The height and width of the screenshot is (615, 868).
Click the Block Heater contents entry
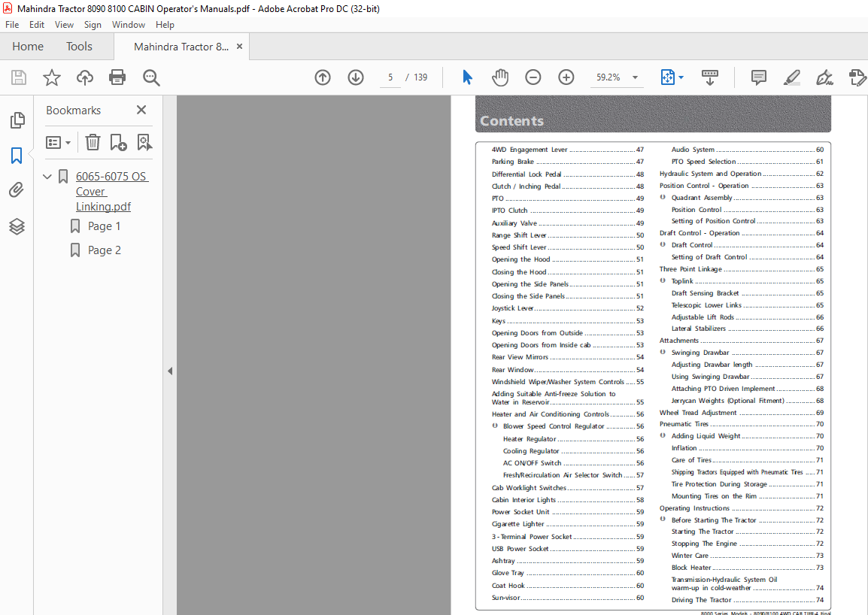pos(748,568)
